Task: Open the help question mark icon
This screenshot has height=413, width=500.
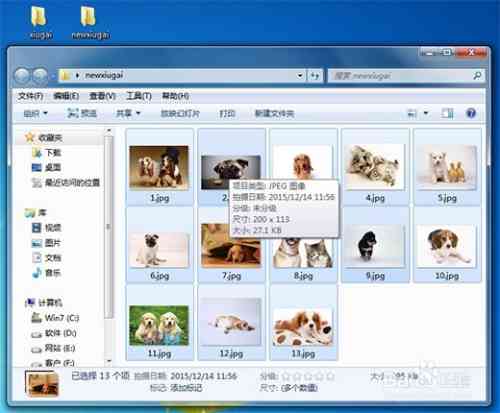Action: pyautogui.click(x=471, y=113)
